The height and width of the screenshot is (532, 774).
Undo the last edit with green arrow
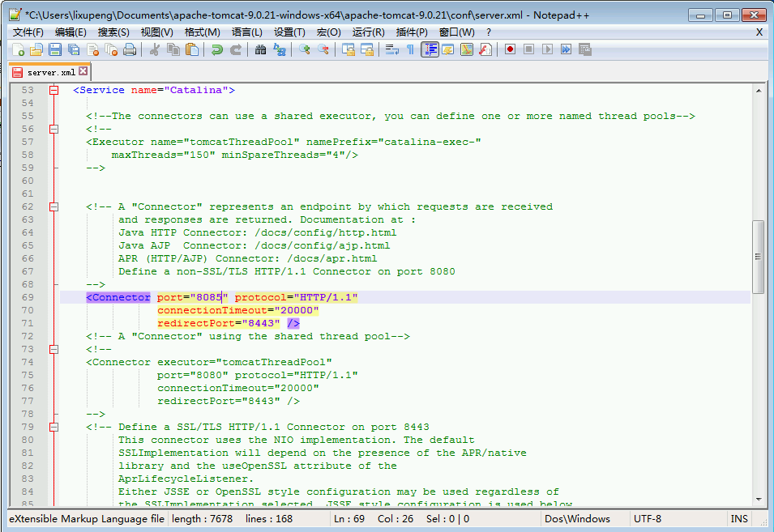[x=216, y=49]
